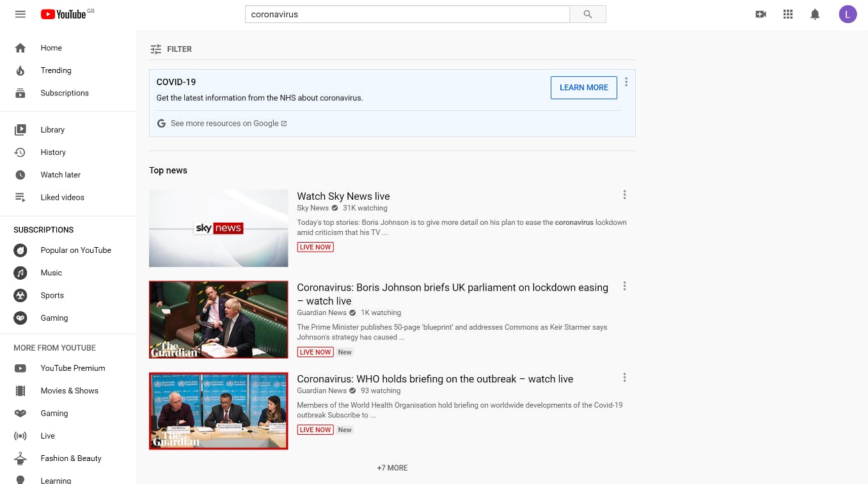Click the Sky News live video thumbnail

(x=218, y=228)
